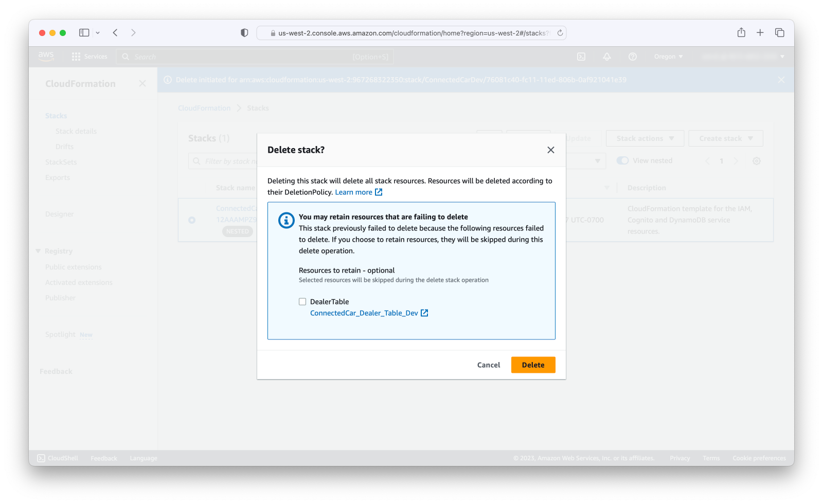Go to the next page of stacks

(x=736, y=161)
